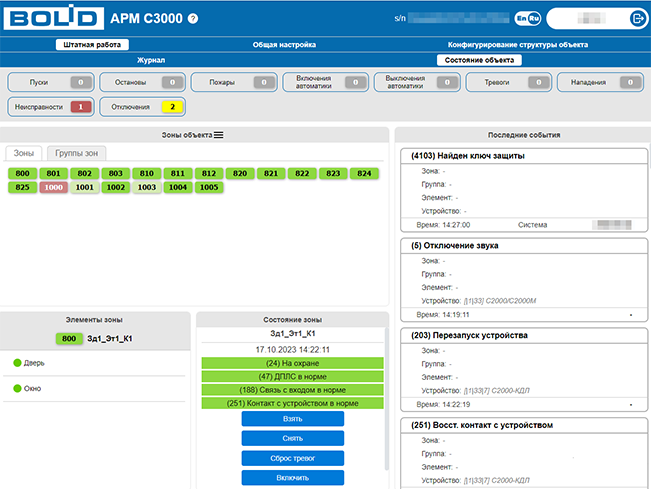651x489 pixels.
Task: Switch language to Ru
Action: click(x=534, y=19)
